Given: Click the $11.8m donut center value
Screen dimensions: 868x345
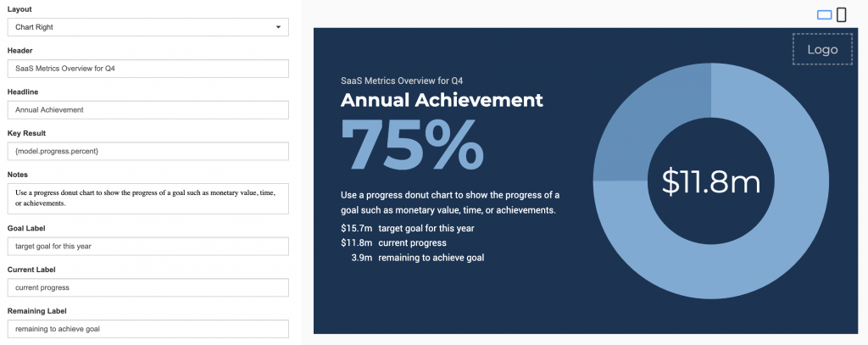Looking at the screenshot, I should pos(711,181).
